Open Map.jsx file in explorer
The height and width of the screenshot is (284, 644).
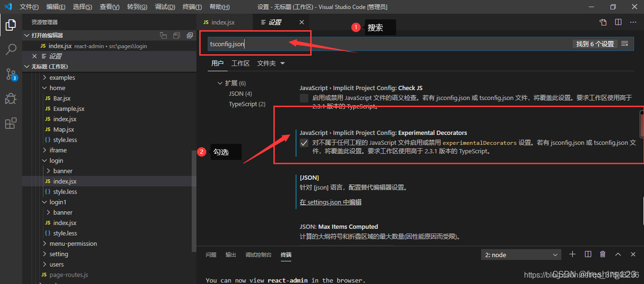[x=63, y=129]
